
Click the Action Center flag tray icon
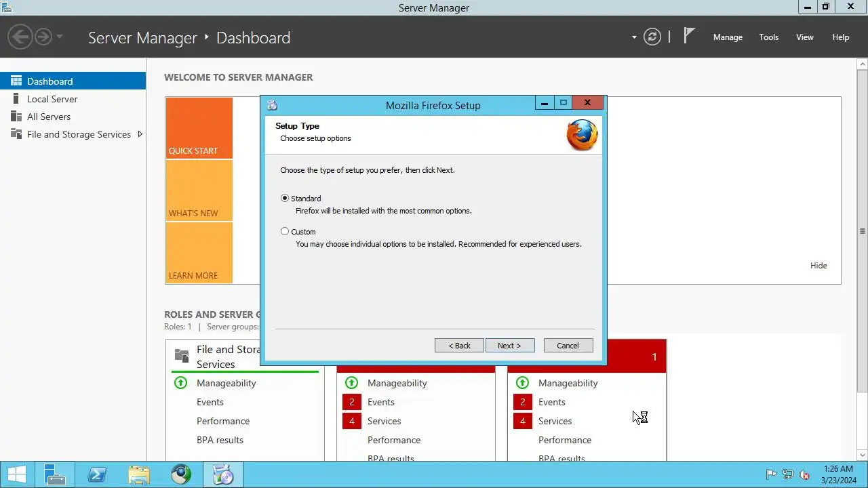coord(771,474)
